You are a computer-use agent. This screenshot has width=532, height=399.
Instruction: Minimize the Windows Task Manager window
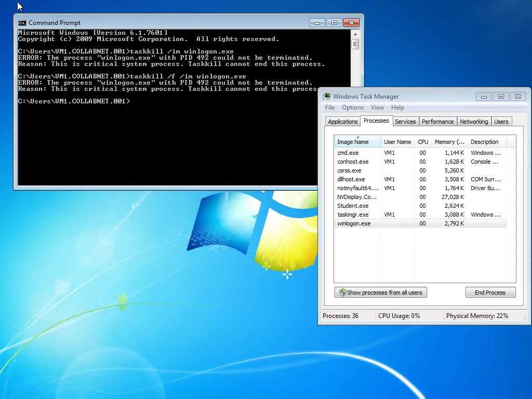484,97
